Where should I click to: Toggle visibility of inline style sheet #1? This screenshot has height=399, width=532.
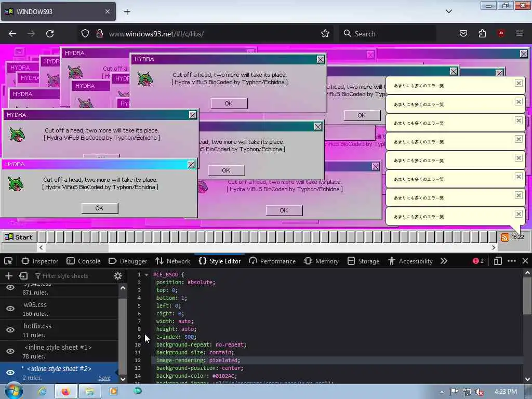point(10,351)
